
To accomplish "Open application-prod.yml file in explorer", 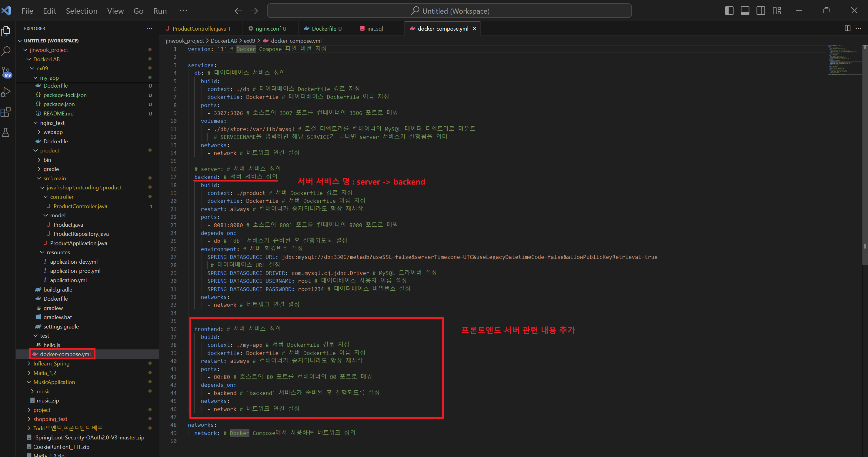I will (75, 271).
